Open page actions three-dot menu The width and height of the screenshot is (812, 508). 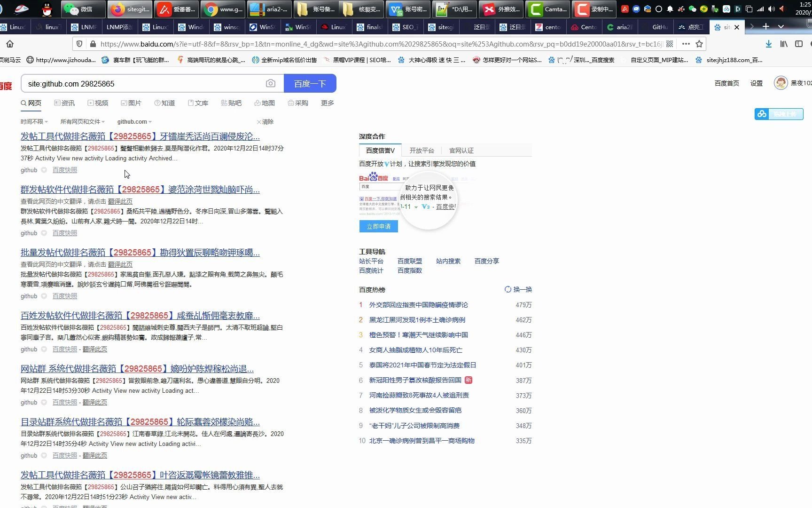(686, 44)
